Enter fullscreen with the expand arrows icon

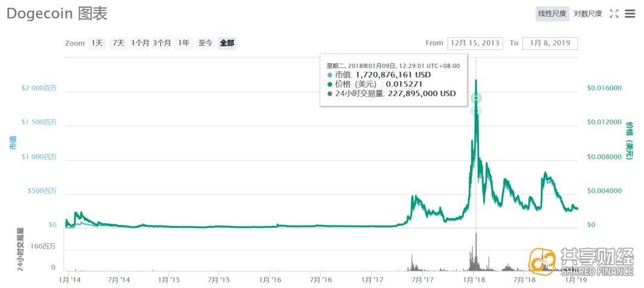click(x=614, y=14)
